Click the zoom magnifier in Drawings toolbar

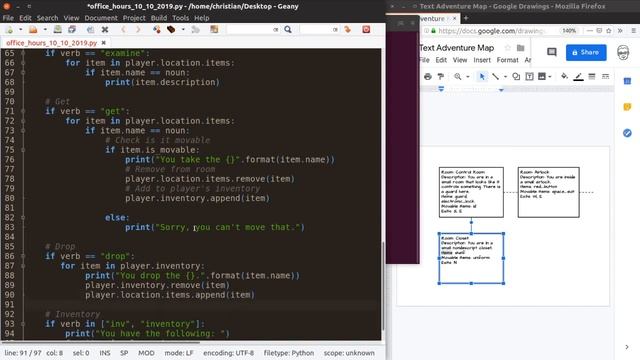(x=458, y=77)
